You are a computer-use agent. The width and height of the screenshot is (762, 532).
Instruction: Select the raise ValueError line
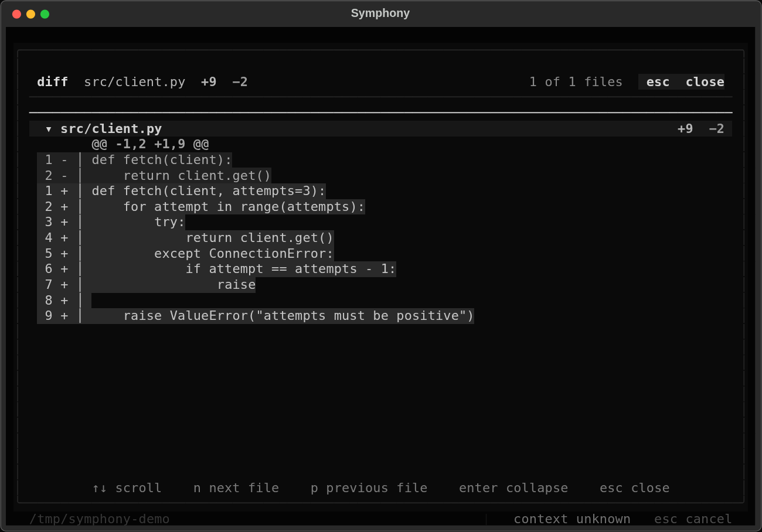pos(256,316)
